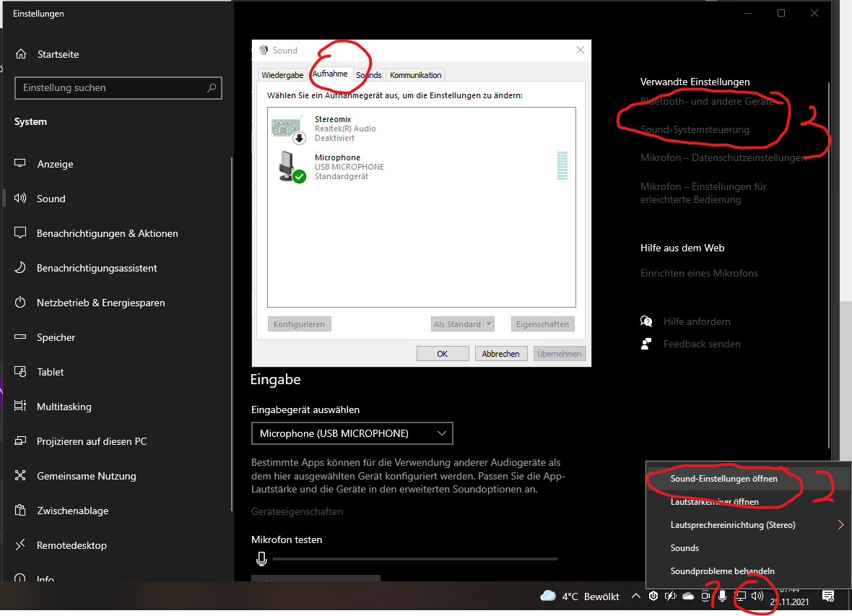Show hidden tray icons chevron
This screenshot has width=852, height=616.
(635, 596)
